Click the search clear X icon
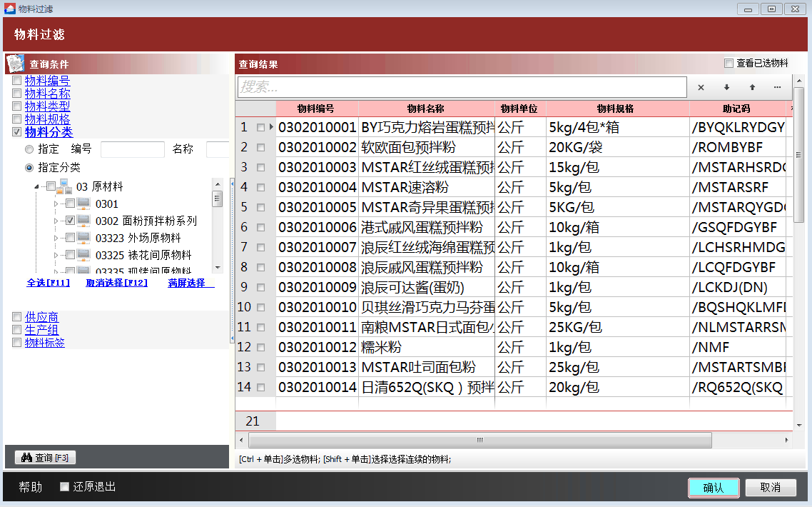This screenshot has height=507, width=812. pyautogui.click(x=701, y=88)
